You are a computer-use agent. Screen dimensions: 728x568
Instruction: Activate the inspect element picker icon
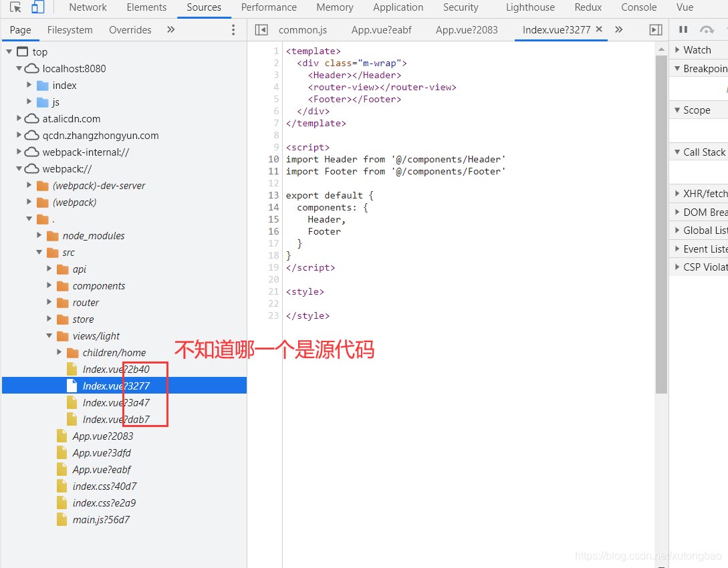[x=15, y=7]
